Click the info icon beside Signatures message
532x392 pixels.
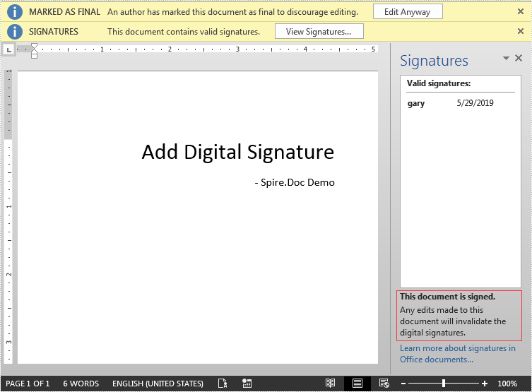tap(15, 32)
